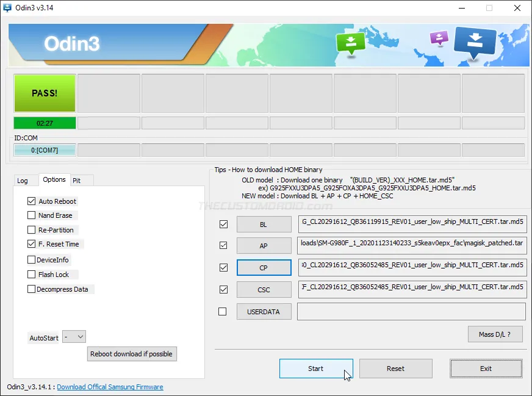Open the Download Offical Samsung Firmware link
The width and height of the screenshot is (532, 396).
point(110,387)
